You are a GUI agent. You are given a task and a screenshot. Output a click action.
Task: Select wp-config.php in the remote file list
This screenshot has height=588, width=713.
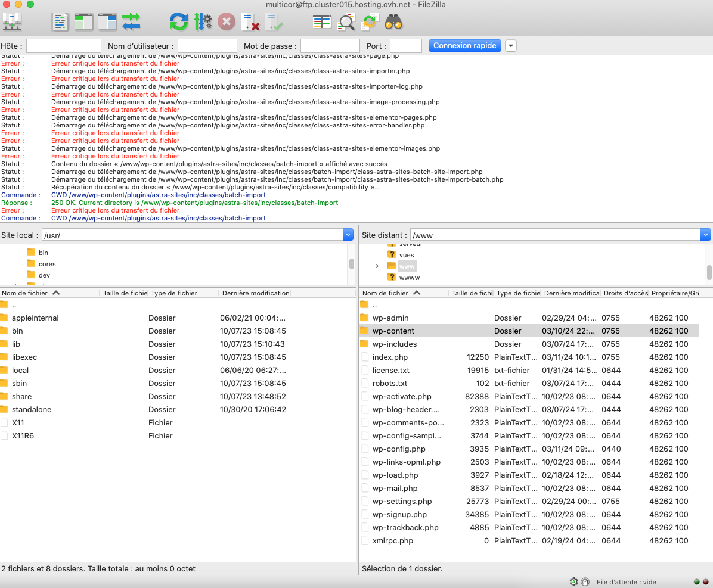399,449
